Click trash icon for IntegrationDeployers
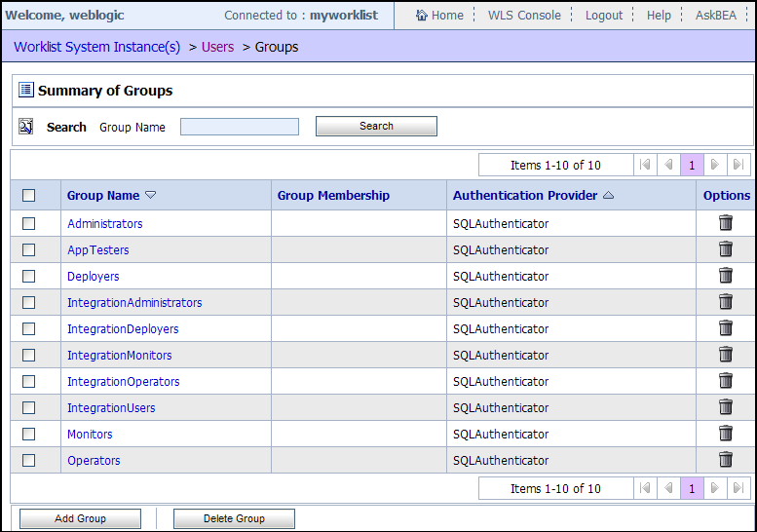 726,328
